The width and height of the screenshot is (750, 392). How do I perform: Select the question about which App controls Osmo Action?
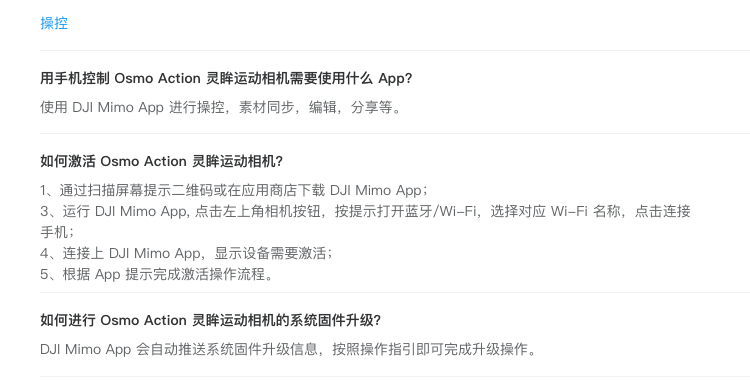point(226,78)
